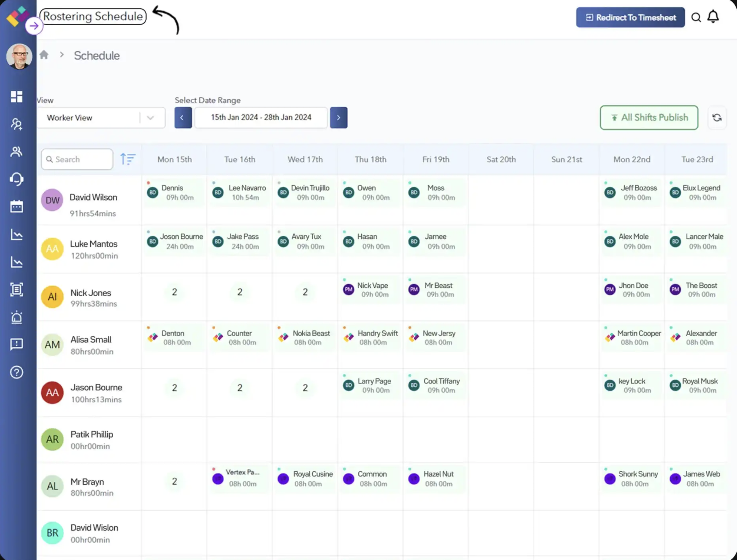This screenshot has width=737, height=560.
Task: Click the worker Search field
Action: click(x=77, y=159)
